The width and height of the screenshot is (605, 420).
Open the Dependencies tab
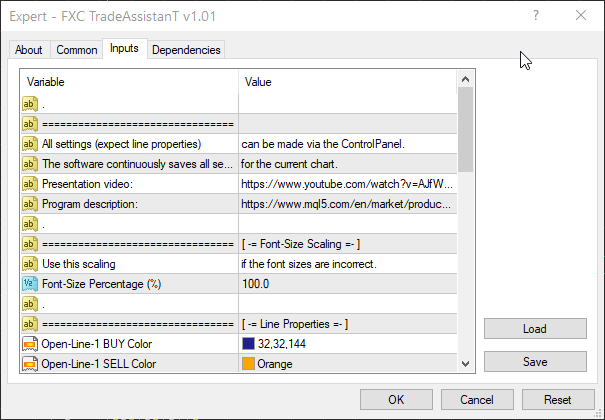click(x=187, y=50)
